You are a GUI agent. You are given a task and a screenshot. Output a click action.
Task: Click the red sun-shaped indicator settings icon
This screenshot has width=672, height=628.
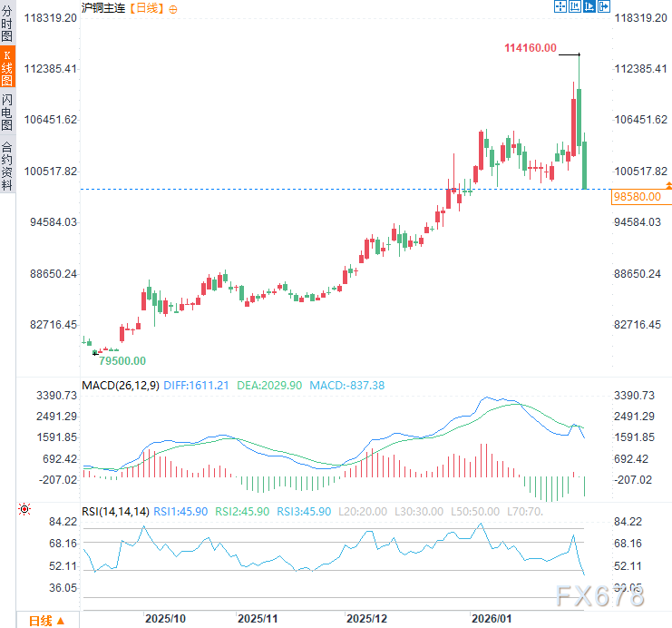coord(24,509)
